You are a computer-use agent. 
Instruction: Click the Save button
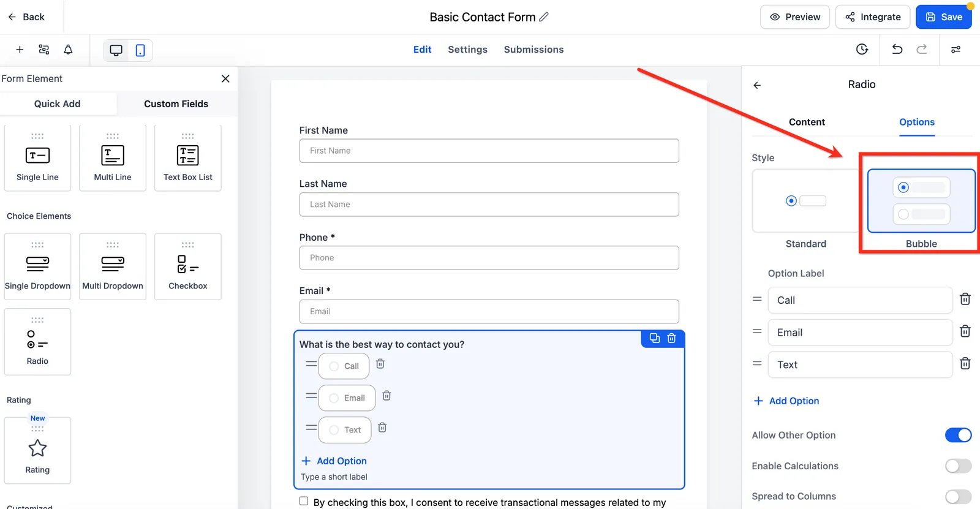pyautogui.click(x=944, y=17)
